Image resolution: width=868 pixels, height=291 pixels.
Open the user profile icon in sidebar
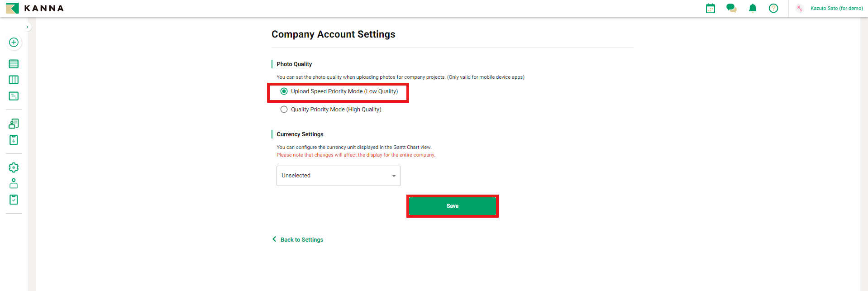(14, 183)
